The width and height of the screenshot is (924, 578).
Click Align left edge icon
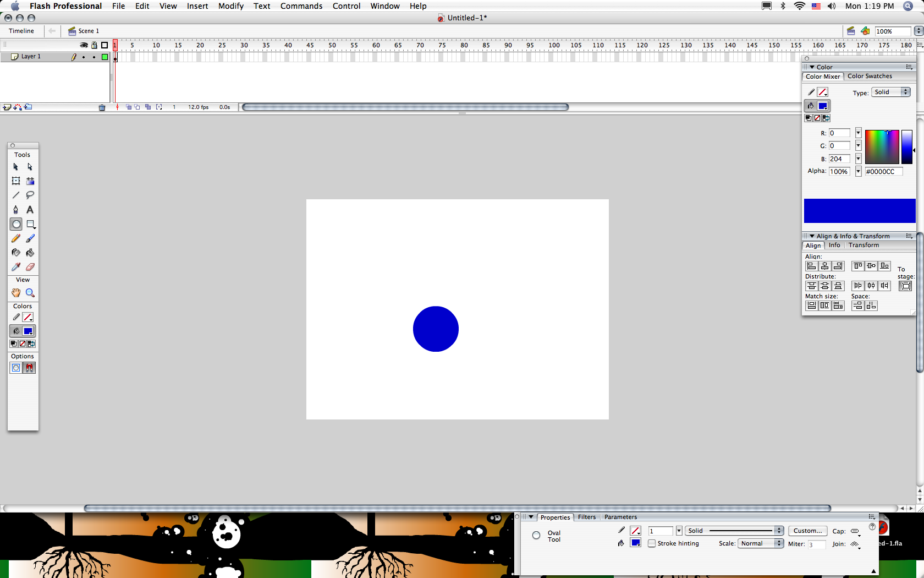pyautogui.click(x=811, y=266)
